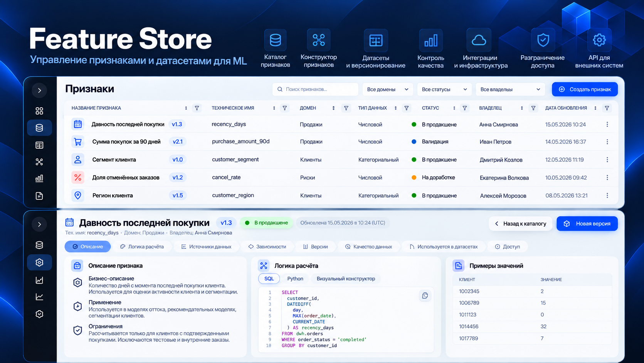
Task: Open row menu for cancel_rate
Action: (607, 178)
